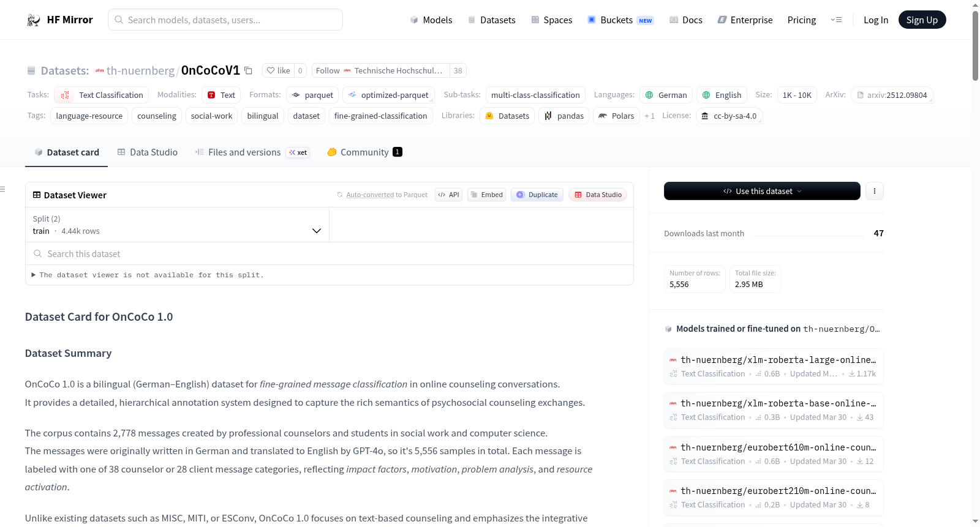Open the Use this dataset dropdown
This screenshot has height=527, width=980.
point(762,191)
